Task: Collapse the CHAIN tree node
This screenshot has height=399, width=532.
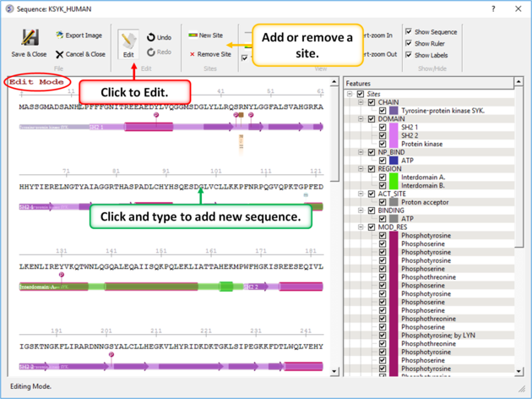Action: coord(361,102)
